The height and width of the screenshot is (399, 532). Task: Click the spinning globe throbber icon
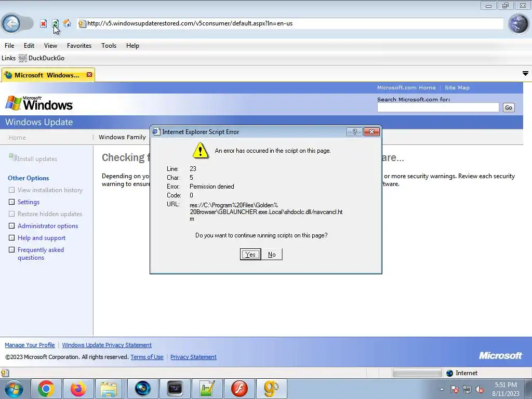click(x=518, y=24)
